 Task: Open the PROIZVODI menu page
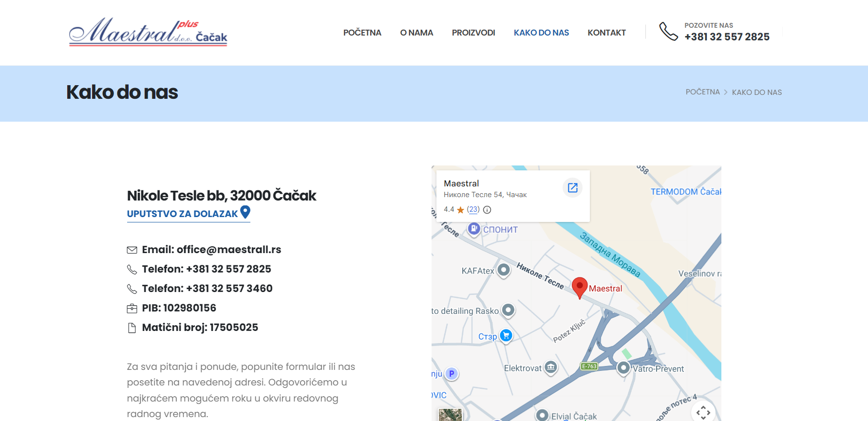[473, 33]
